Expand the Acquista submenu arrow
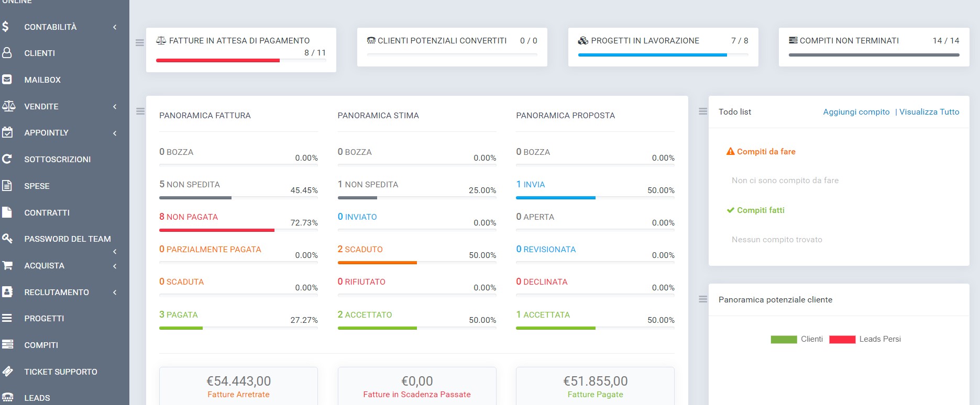980x405 pixels. pos(115,266)
